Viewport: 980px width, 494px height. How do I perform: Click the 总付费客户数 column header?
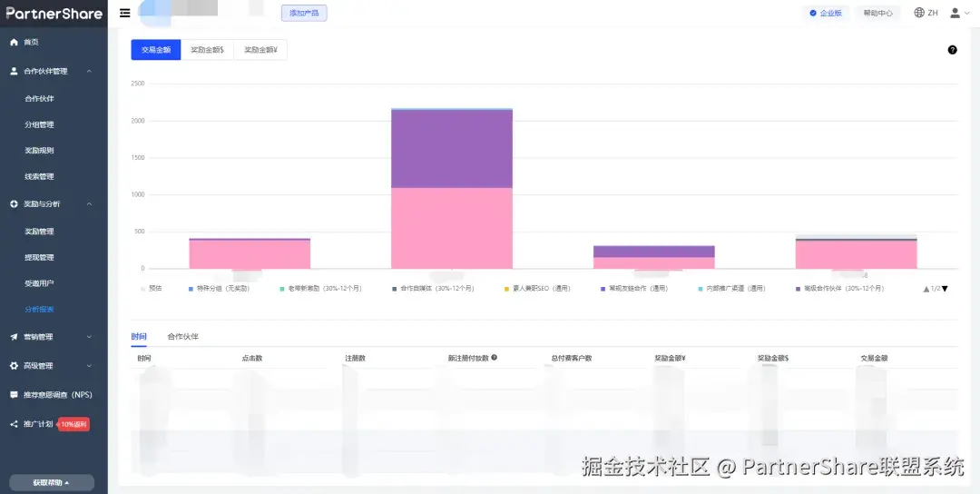coord(572,359)
